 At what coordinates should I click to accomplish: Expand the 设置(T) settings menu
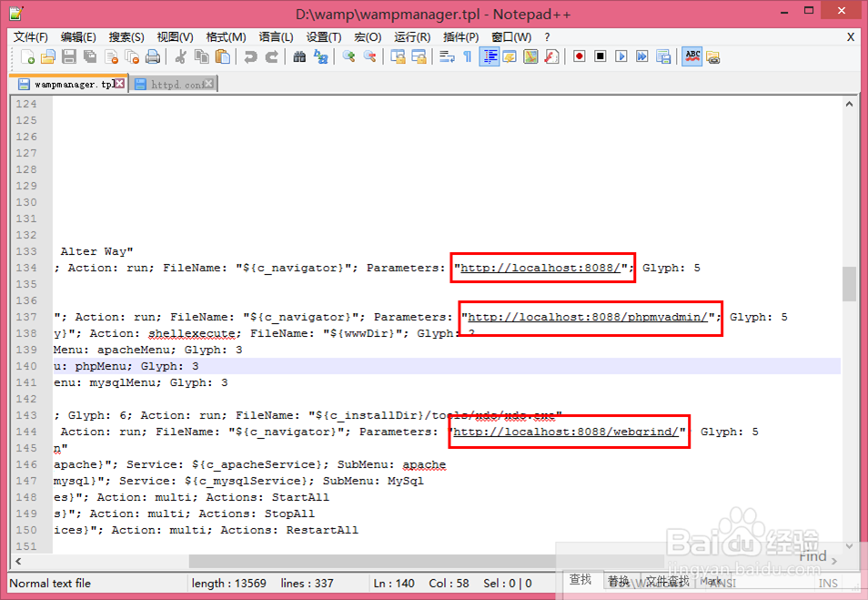[324, 37]
